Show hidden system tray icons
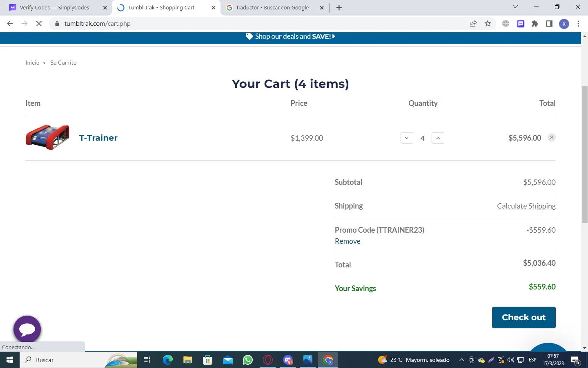Image resolution: width=588 pixels, height=368 pixels. [461, 360]
